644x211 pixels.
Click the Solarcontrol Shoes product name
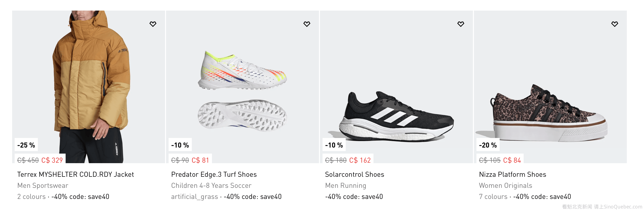pyautogui.click(x=354, y=174)
